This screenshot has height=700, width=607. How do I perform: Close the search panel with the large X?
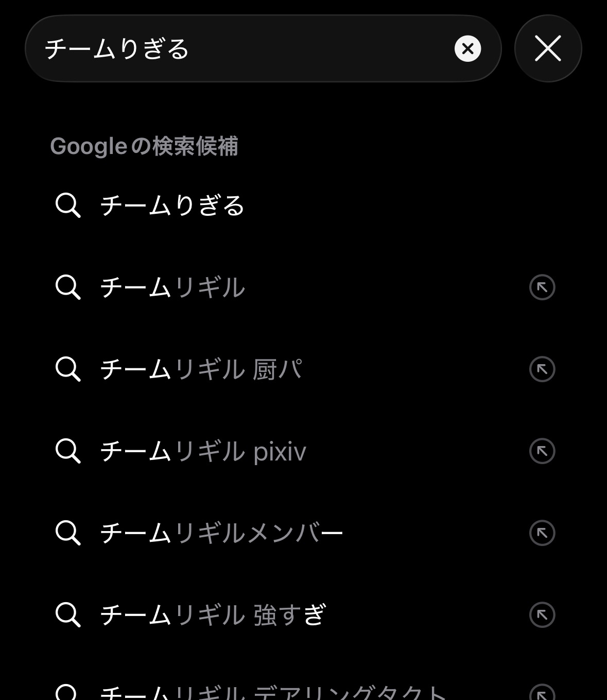[548, 49]
